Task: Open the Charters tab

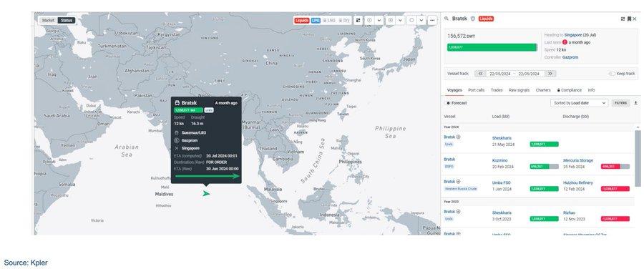Action: tap(543, 90)
